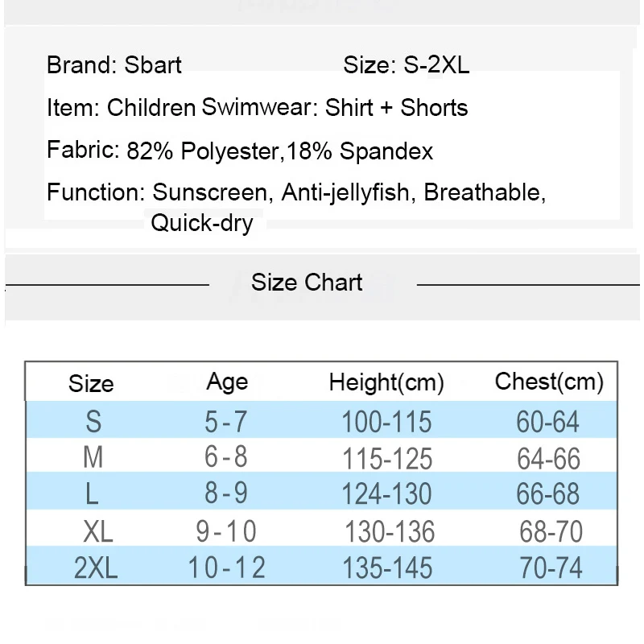Click the Function: Sunscreen text line

(296, 192)
